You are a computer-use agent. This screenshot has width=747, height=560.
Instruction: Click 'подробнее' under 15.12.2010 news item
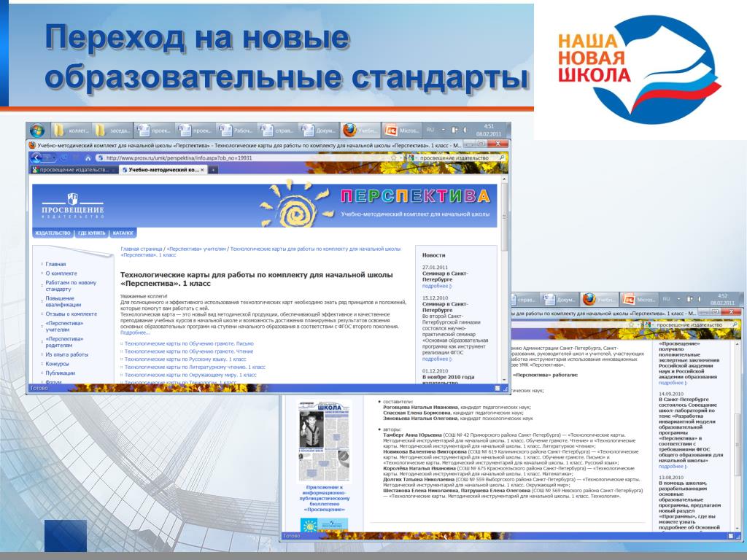click(x=436, y=359)
